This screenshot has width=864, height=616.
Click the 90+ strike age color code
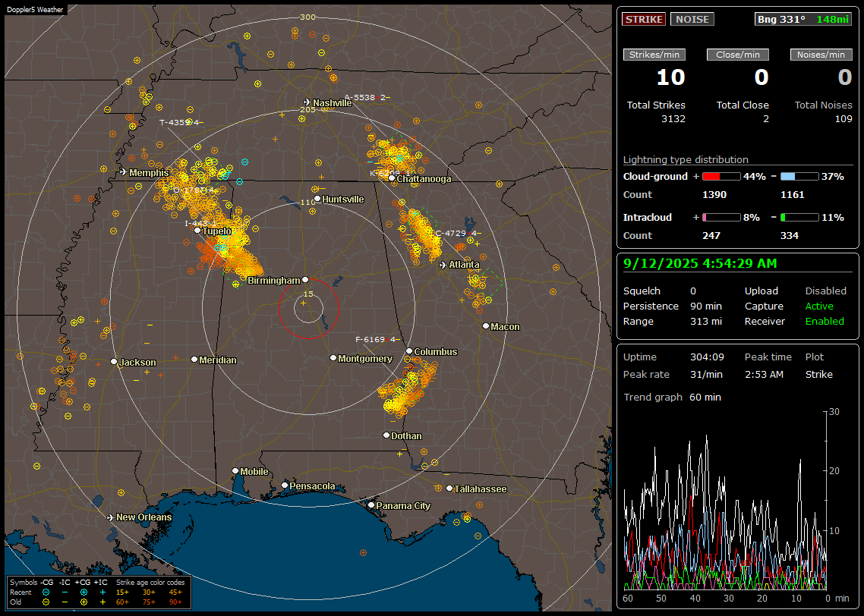[176, 602]
